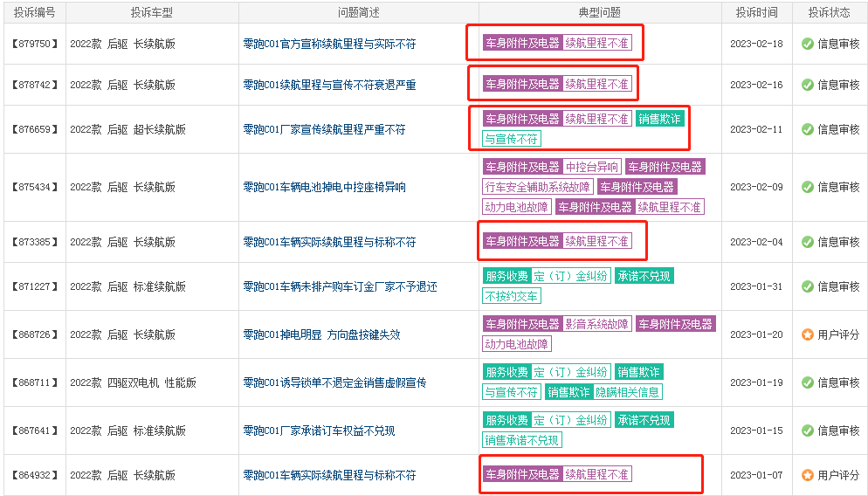Screen dimensions: 868x496
Task: Select complaint number 【867641】
Action: pos(34,431)
